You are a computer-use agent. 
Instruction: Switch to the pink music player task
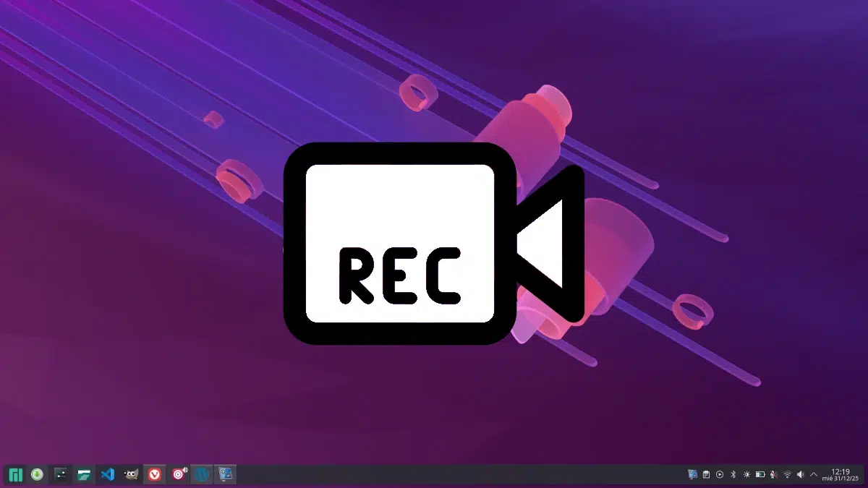[x=179, y=475]
